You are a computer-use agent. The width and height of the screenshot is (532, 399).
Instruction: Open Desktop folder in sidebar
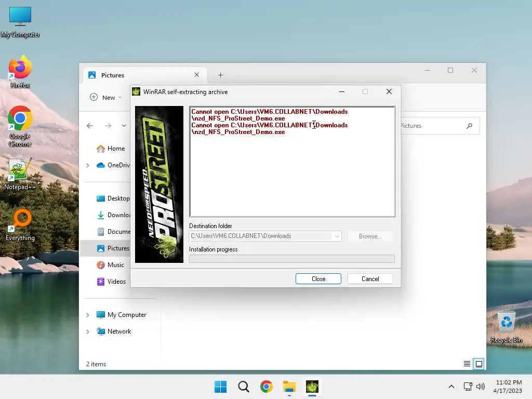113,198
